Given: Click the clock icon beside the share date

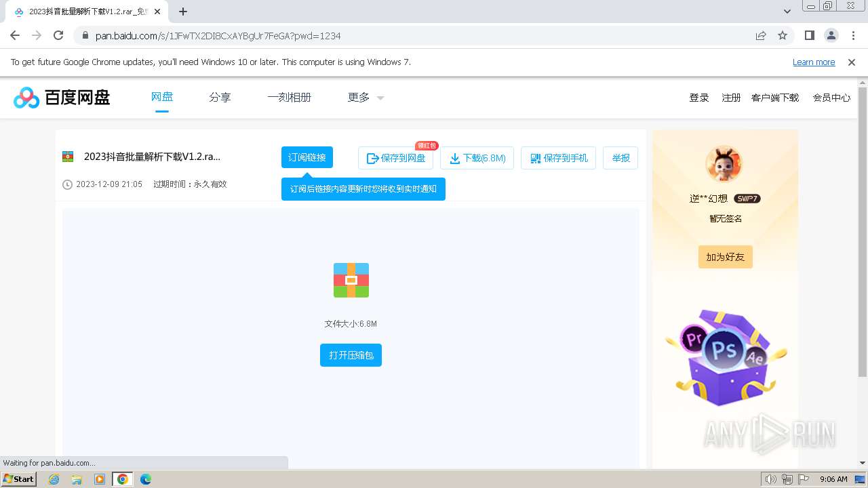Looking at the screenshot, I should [67, 184].
